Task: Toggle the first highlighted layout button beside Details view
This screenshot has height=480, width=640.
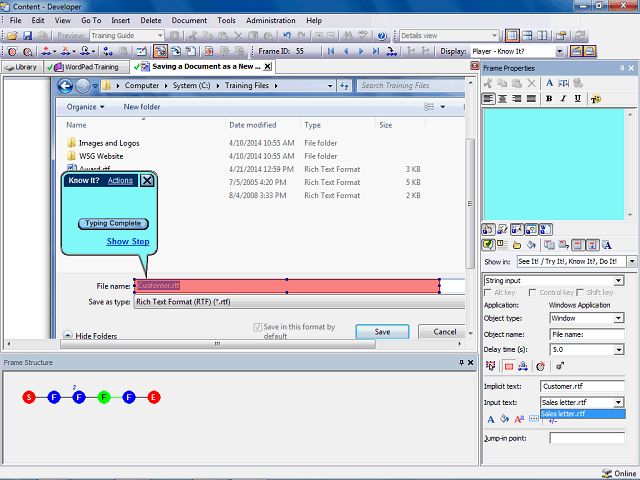Action: 512,36
